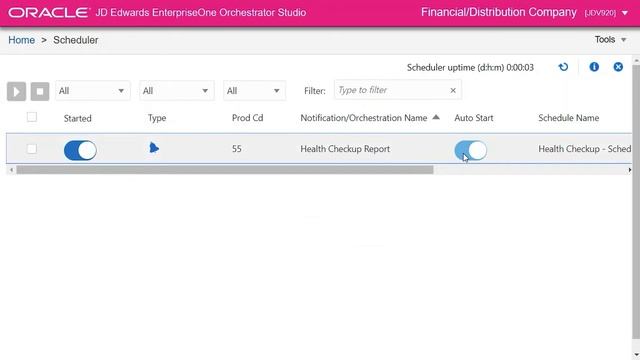640x360 pixels.
Task: Click the horizontal scrollbar right arrow
Action: click(629, 170)
